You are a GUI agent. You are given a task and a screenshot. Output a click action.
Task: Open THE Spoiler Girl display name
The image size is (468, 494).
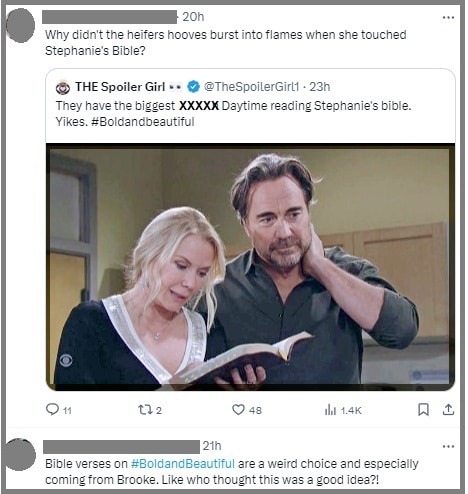[x=120, y=87]
